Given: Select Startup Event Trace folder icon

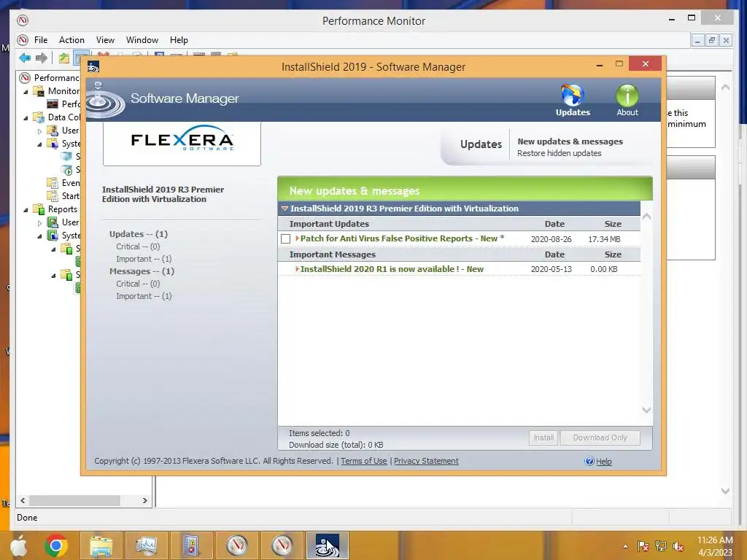Looking at the screenshot, I should click(53, 195).
